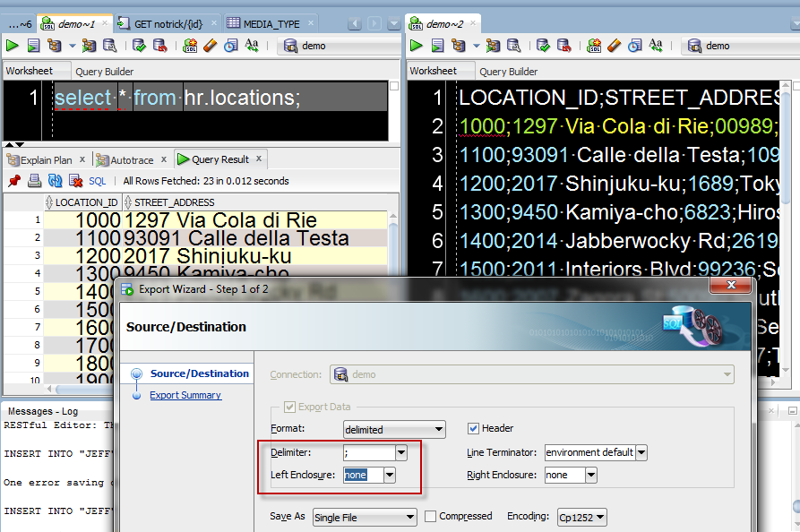This screenshot has height=532, width=800.
Task: Select the demo~2 worksheet tab
Action: pyautogui.click(x=443, y=24)
